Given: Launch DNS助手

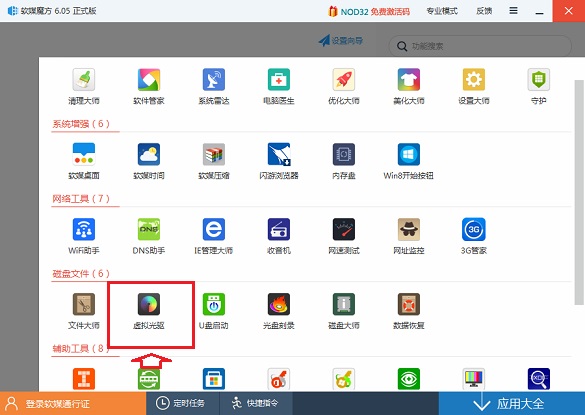Looking at the screenshot, I should pyautogui.click(x=148, y=236).
